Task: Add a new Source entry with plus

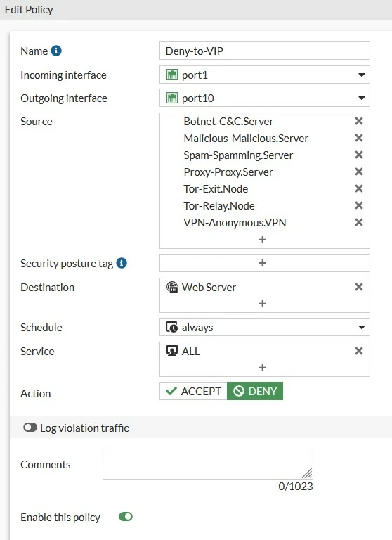Action: [262, 239]
